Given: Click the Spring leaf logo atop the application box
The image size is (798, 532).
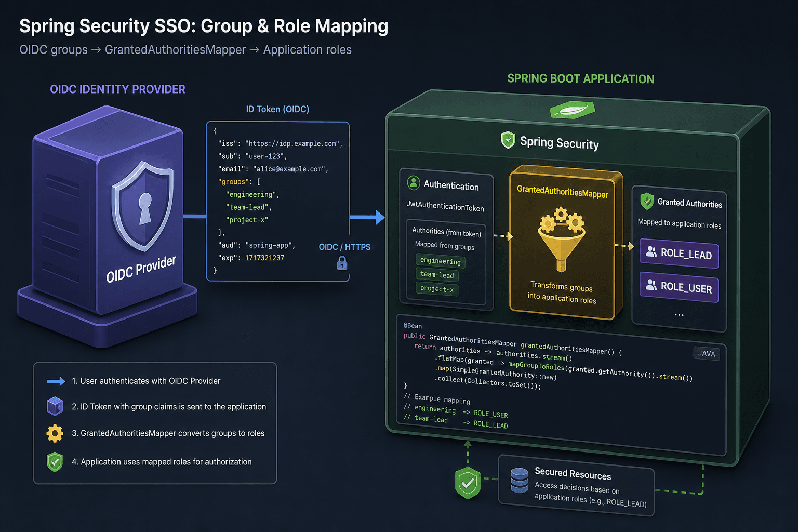Looking at the screenshot, I should tap(572, 110).
